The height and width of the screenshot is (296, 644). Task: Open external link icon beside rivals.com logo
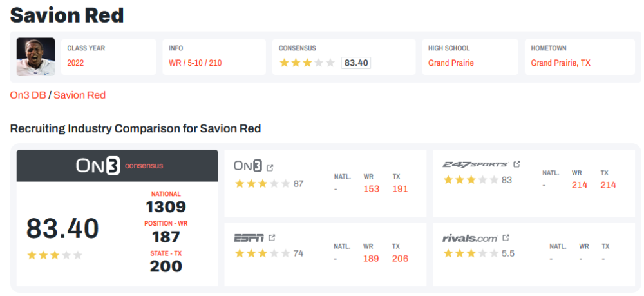coord(506,238)
